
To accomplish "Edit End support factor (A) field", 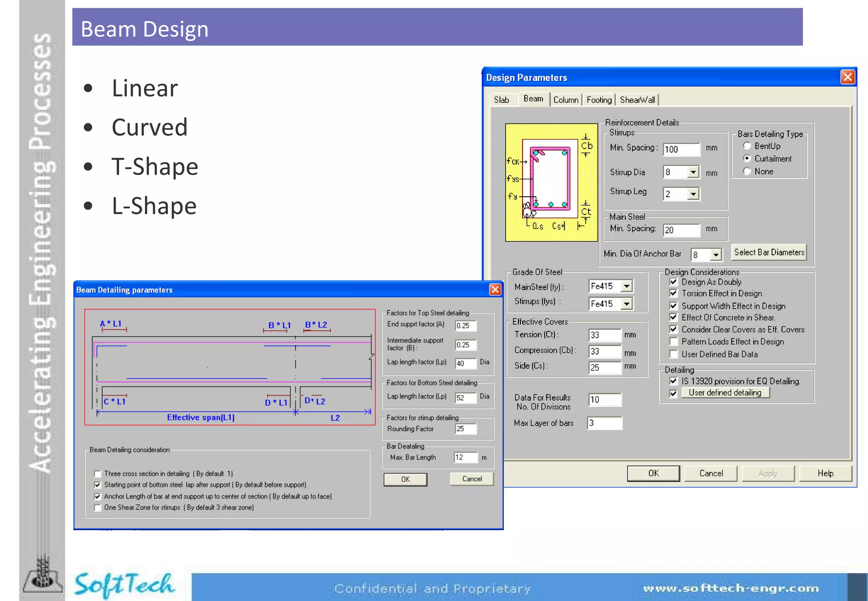I will pos(466,326).
